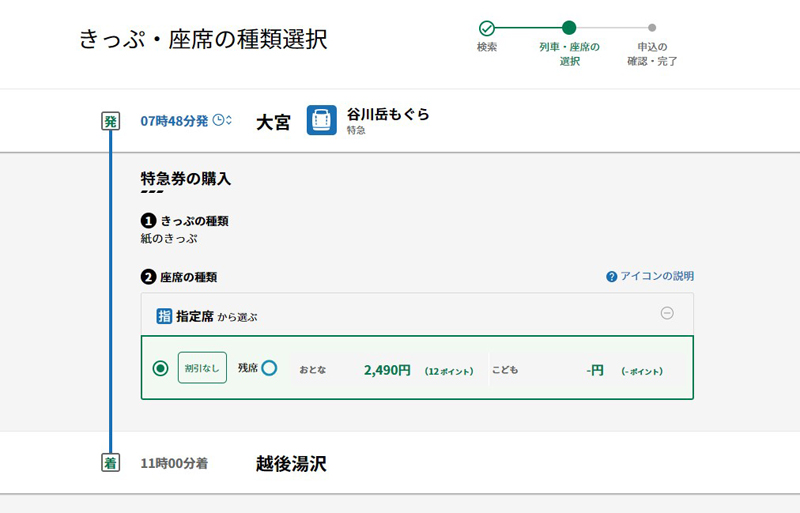Click the 割引なし badge button

tap(202, 368)
